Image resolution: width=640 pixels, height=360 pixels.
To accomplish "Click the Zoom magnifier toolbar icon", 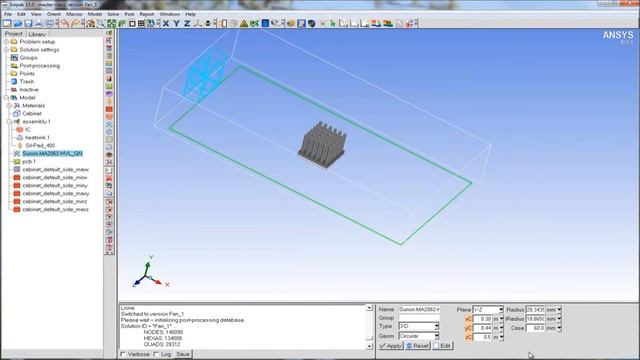I will [101, 24].
